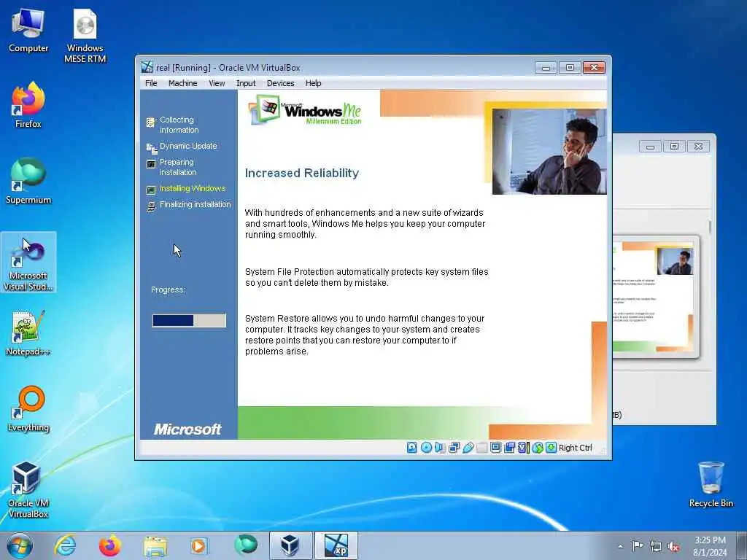Click the mouse integration status icon
Viewport: 747px width, 560px height.
[538, 448]
